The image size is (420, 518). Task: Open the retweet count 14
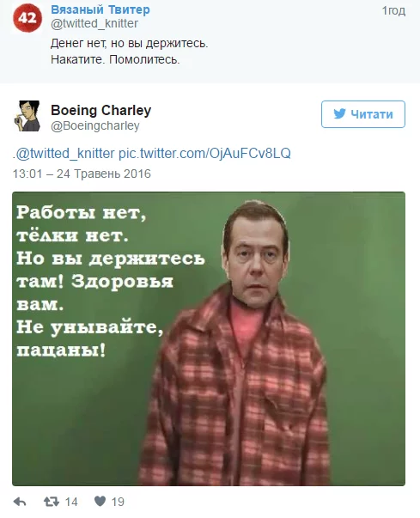click(71, 503)
